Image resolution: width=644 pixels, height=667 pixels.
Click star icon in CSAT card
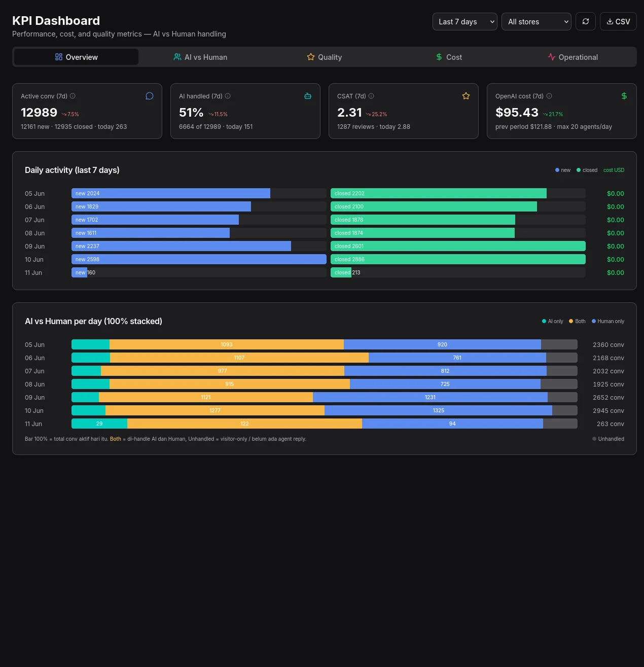point(466,96)
